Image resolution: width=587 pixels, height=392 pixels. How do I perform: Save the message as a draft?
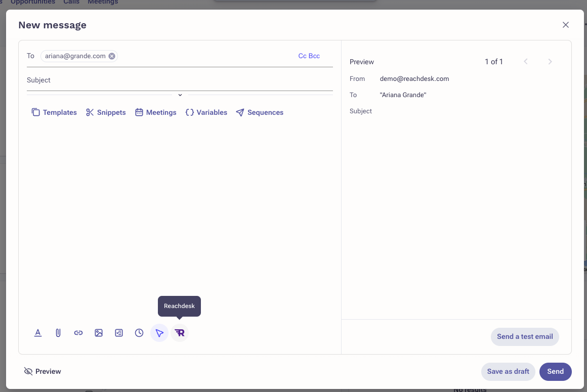508,371
